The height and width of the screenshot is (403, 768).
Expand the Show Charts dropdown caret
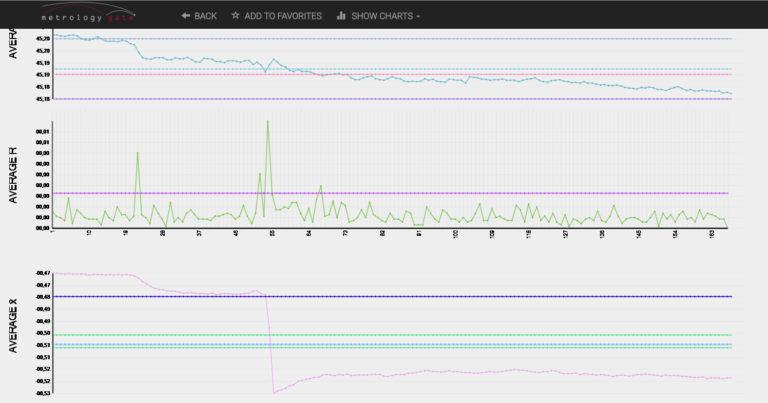tap(418, 17)
